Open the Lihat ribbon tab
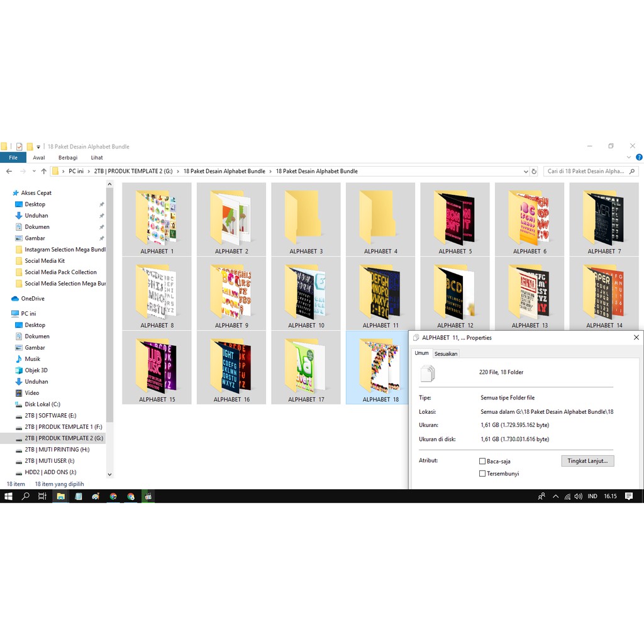This screenshot has height=644, width=644. pos(97,158)
